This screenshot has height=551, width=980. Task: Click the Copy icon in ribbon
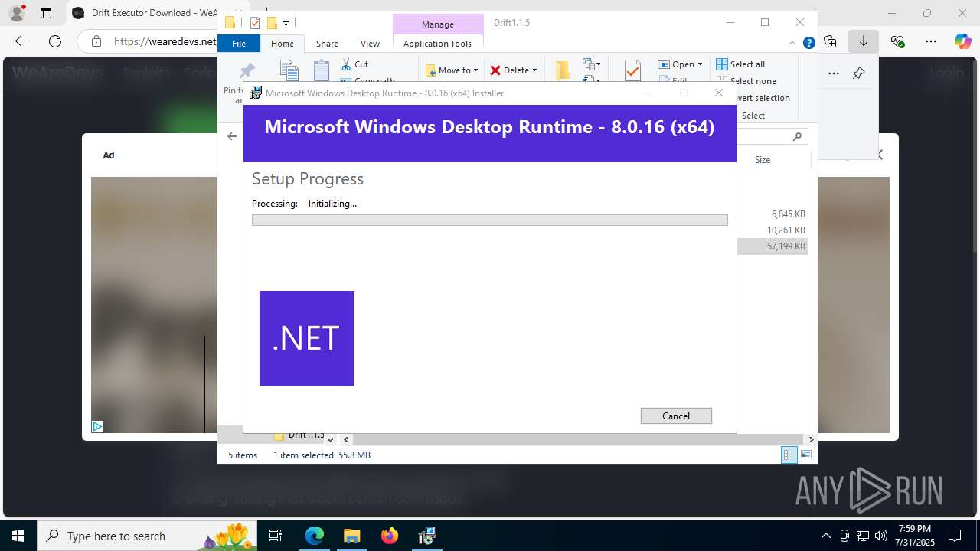tap(289, 70)
